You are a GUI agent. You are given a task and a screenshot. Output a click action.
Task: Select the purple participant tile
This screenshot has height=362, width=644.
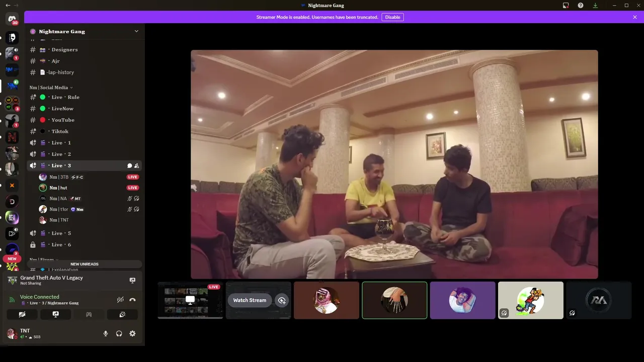462,300
